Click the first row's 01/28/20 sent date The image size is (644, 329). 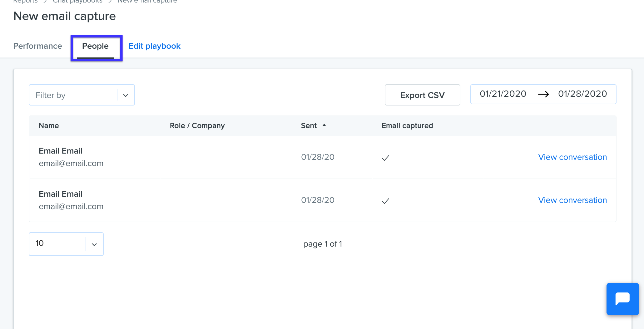point(318,157)
